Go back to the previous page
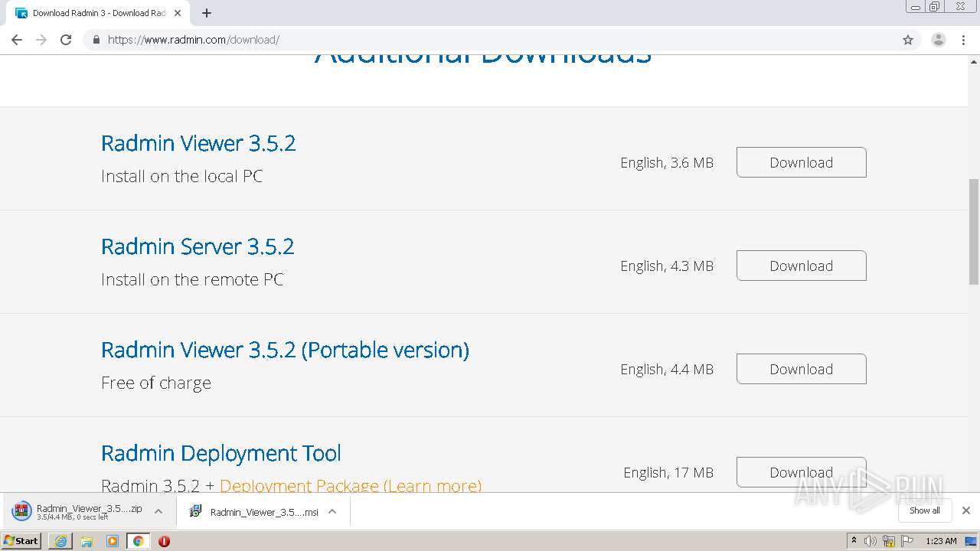 tap(17, 40)
